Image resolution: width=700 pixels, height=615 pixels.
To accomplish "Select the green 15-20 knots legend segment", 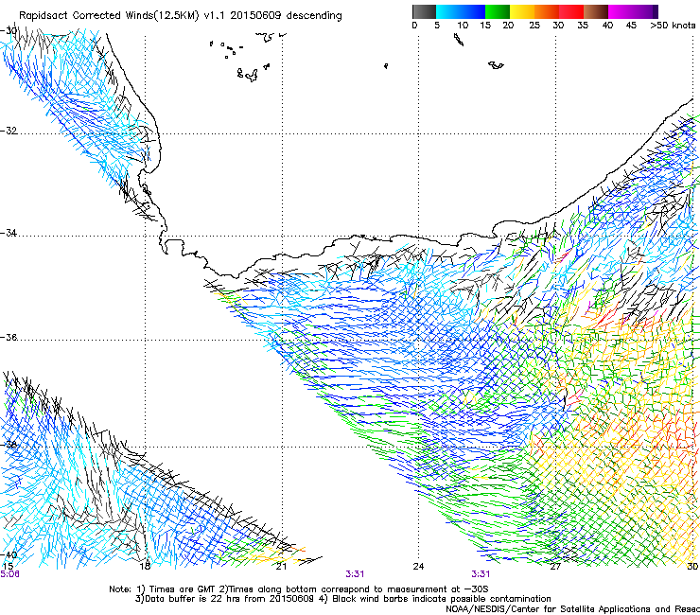I will tap(498, 11).
